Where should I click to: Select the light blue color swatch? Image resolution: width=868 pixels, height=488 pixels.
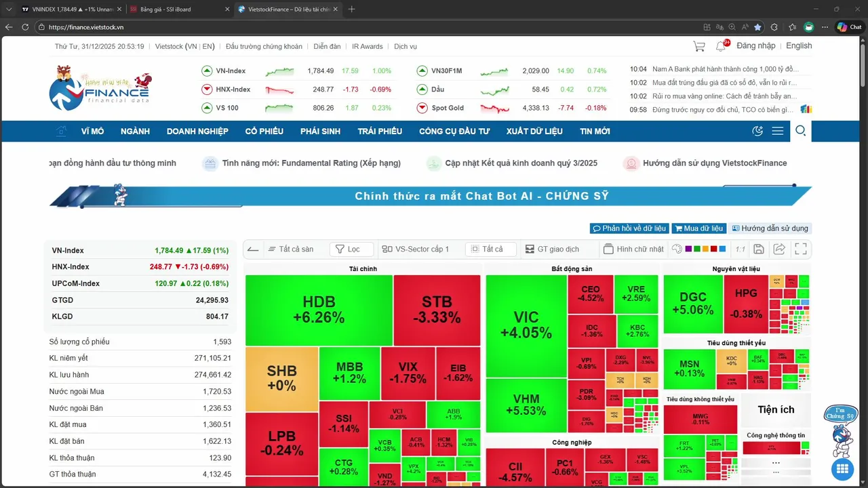pos(722,249)
